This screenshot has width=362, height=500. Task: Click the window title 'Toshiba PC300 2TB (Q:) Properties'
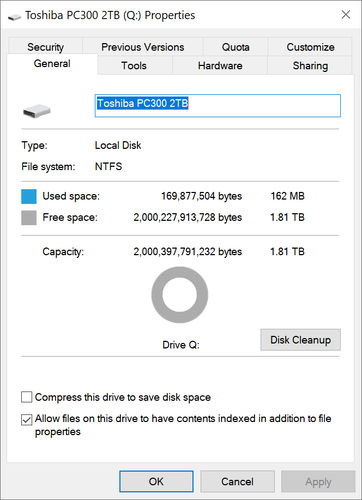coord(110,15)
